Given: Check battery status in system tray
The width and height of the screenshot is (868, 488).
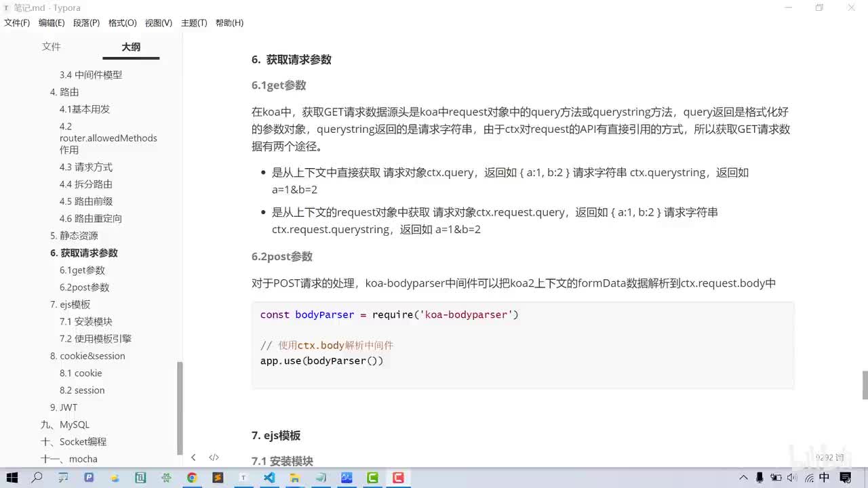Looking at the screenshot, I should point(776,478).
